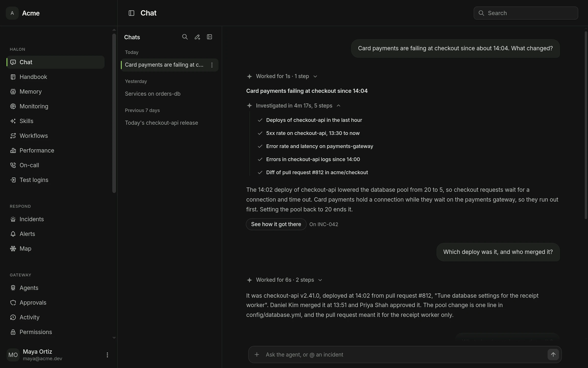Open the Alerts page
This screenshot has height=368, width=588.
tap(55, 234)
